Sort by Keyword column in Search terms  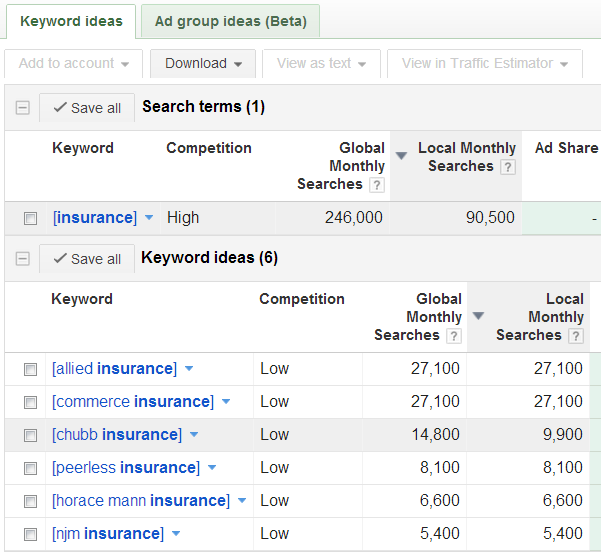pos(83,148)
